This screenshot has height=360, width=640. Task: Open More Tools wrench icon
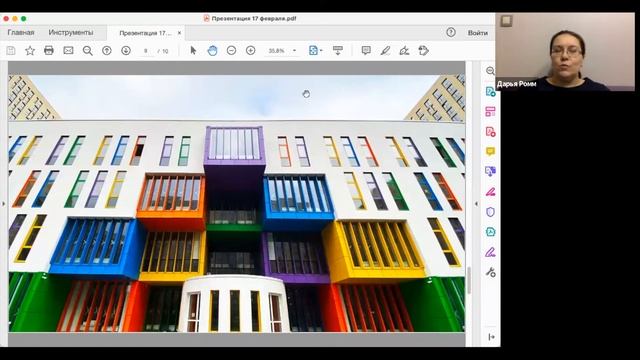490,272
